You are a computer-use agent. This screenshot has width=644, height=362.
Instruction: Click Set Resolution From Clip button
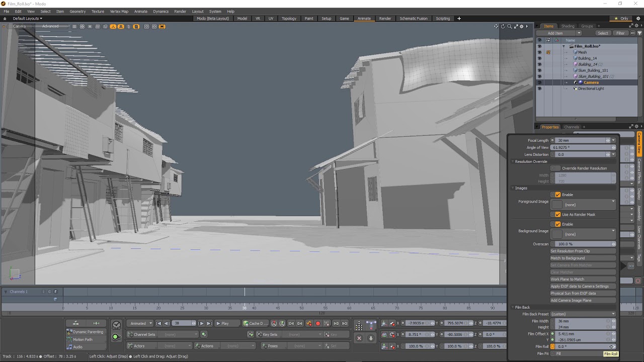click(583, 251)
